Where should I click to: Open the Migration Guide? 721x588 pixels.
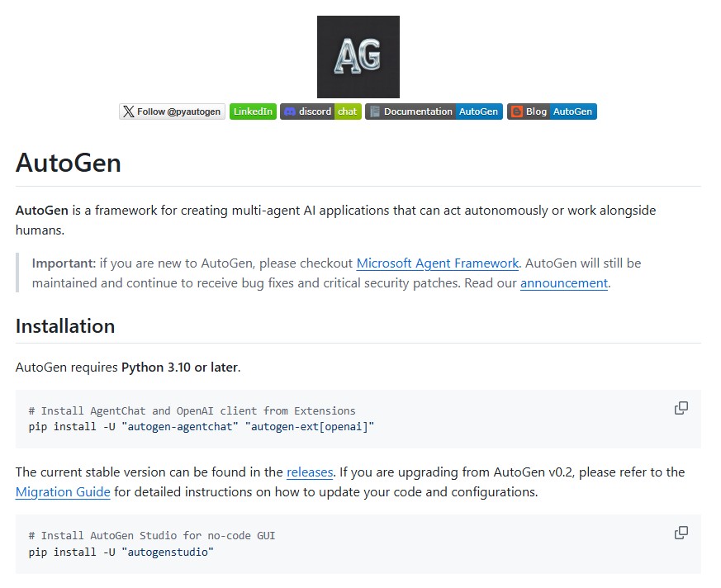point(63,491)
